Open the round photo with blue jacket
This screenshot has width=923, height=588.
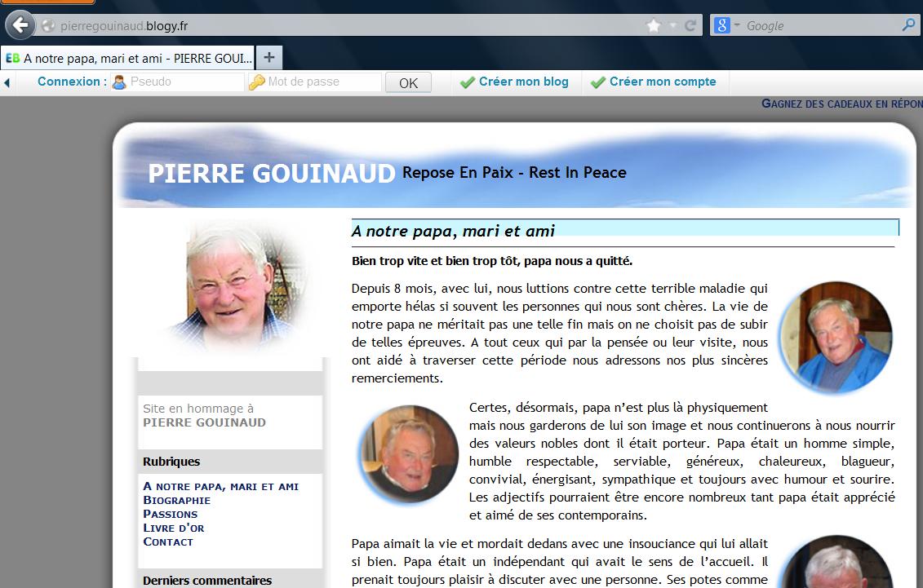coord(836,337)
